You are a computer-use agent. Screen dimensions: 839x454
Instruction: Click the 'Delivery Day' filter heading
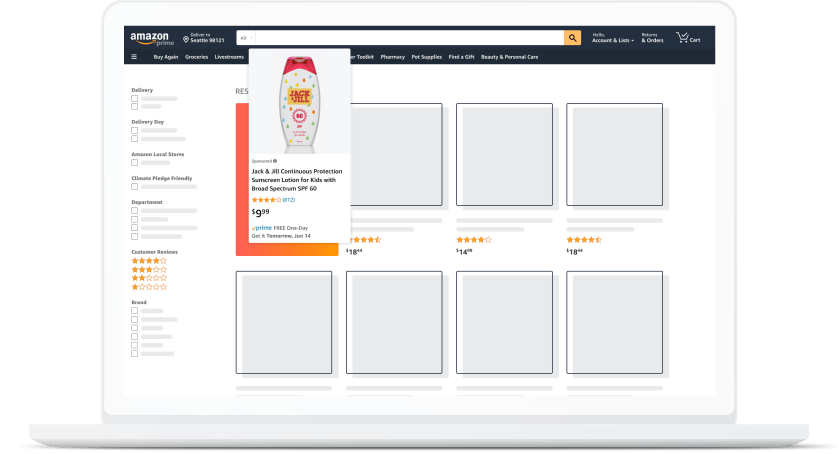pos(148,122)
